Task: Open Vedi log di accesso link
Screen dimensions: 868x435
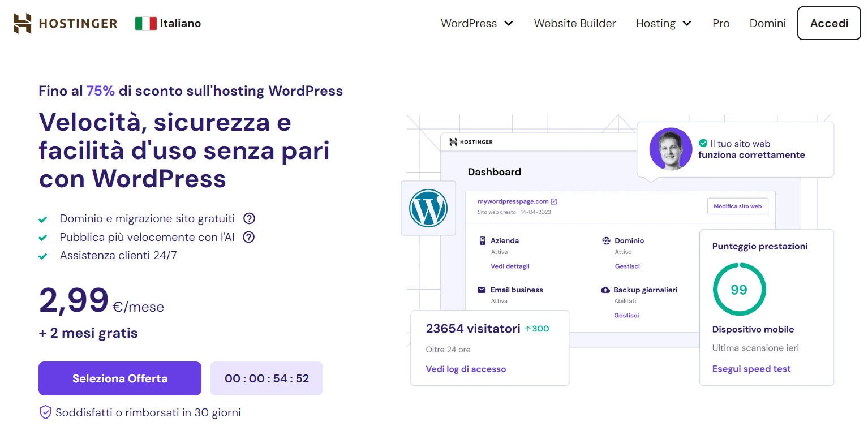Action: 466,369
